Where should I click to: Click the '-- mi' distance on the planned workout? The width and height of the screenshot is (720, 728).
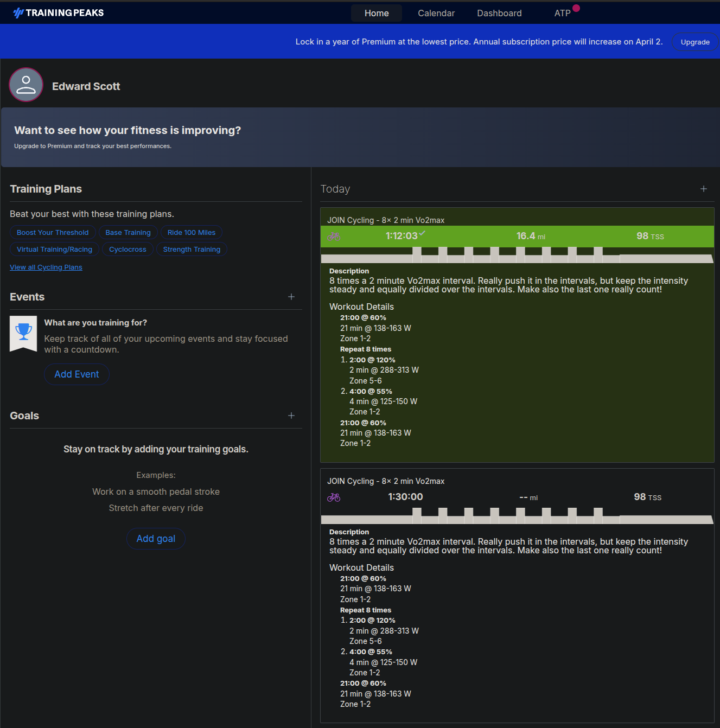[528, 497]
